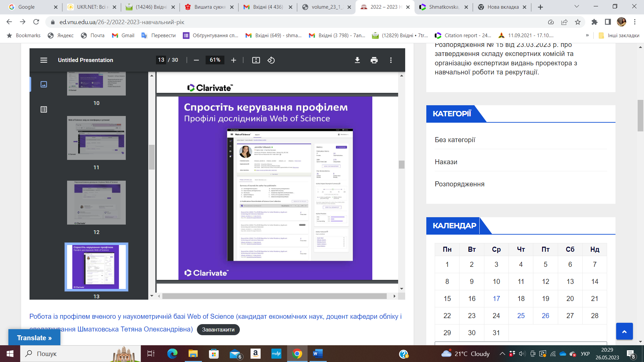Click the Завантажити download button
This screenshot has width=644, height=362.
pos(218,329)
